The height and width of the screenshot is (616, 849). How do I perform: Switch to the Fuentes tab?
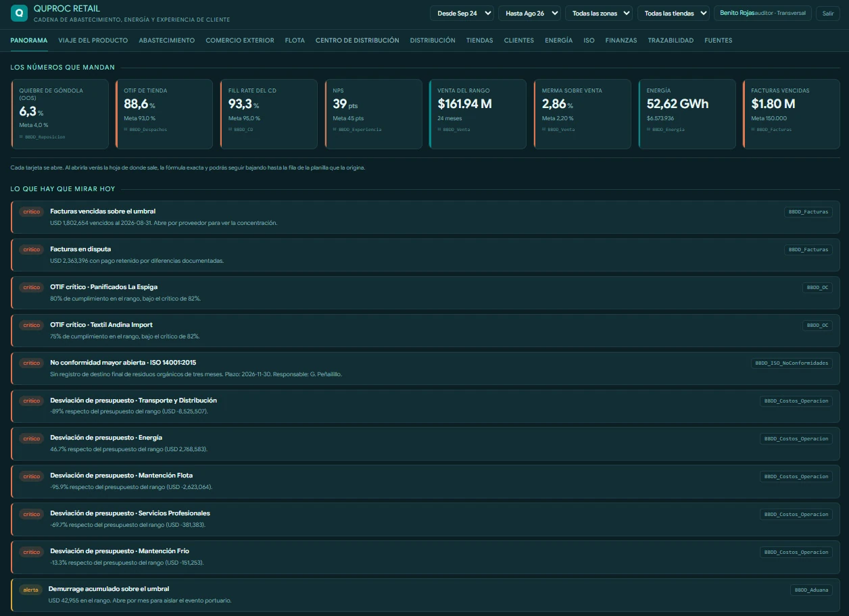click(719, 41)
